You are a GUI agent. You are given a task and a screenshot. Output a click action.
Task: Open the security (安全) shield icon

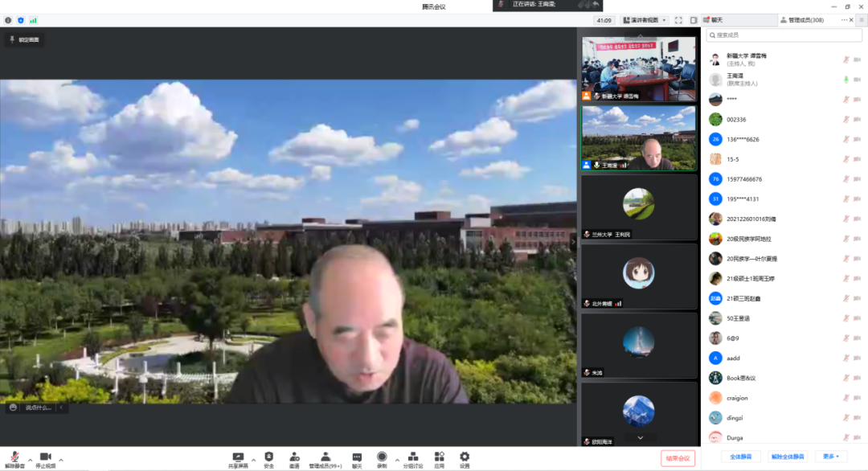(x=268, y=456)
